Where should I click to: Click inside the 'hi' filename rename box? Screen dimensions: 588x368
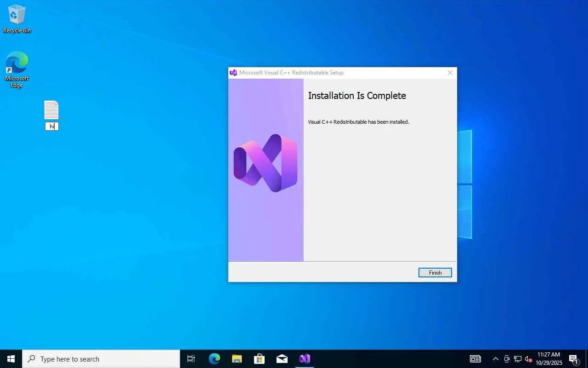click(52, 126)
